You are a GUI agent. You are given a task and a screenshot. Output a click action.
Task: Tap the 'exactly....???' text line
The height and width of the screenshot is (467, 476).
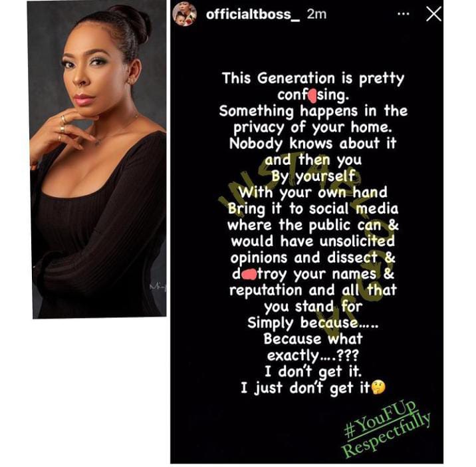(312, 355)
